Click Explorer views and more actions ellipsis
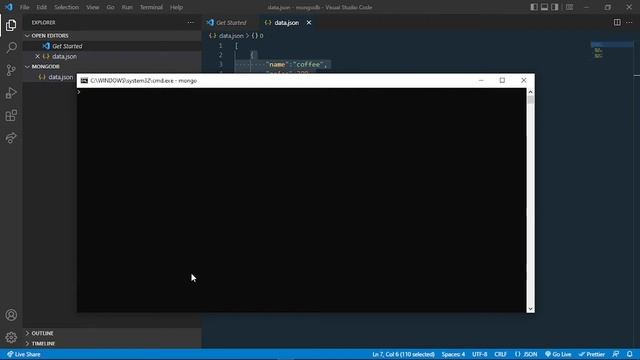Viewport: 640px width, 360px height. (191, 22)
